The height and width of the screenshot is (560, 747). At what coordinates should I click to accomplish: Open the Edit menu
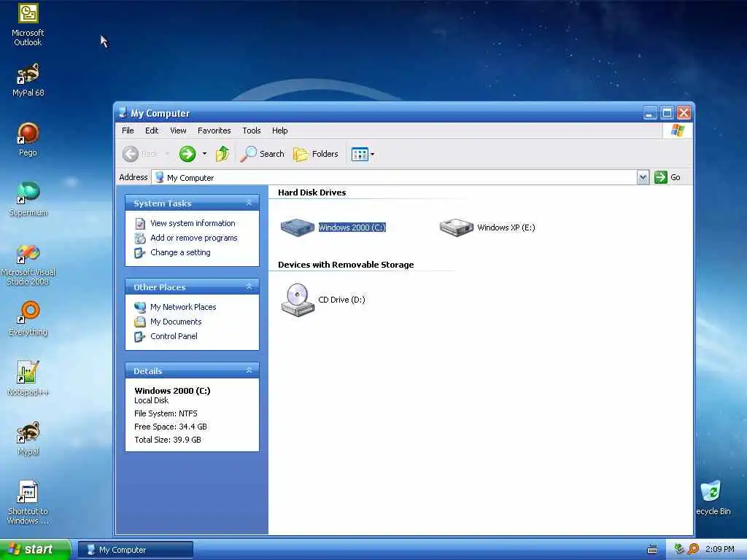pos(152,131)
